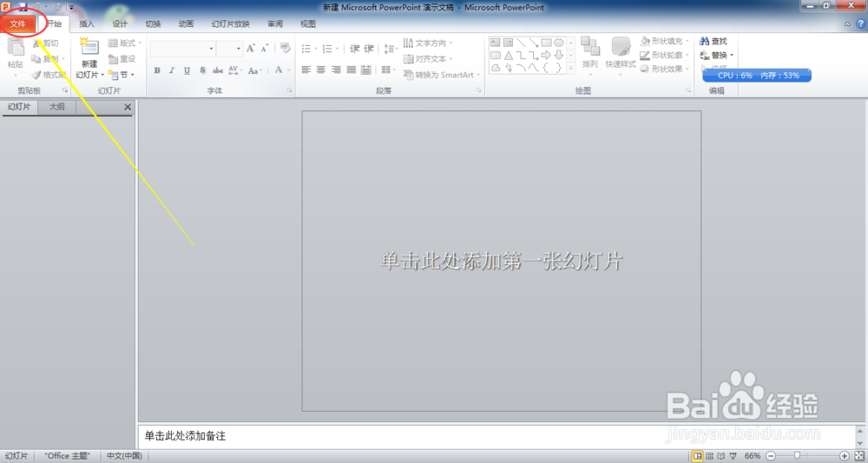Open the font size combo box
Image resolution: width=868 pixels, height=463 pixels.
tap(229, 49)
